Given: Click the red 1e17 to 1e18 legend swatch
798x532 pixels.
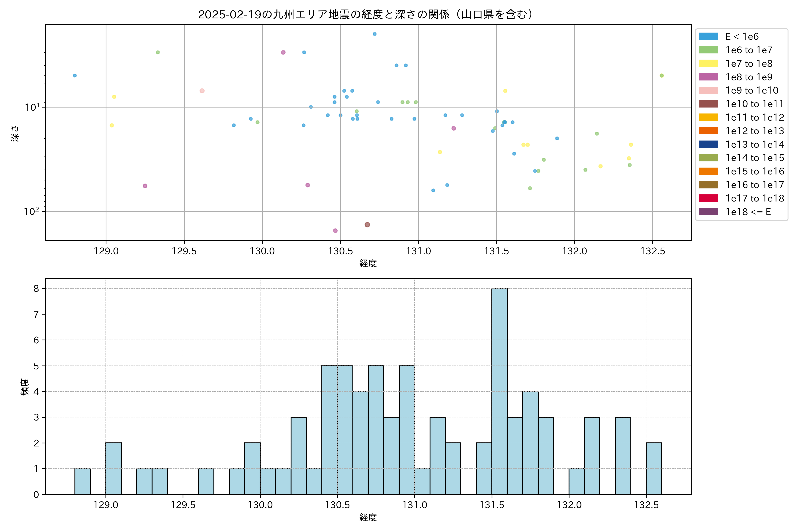Looking at the screenshot, I should pos(708,198).
